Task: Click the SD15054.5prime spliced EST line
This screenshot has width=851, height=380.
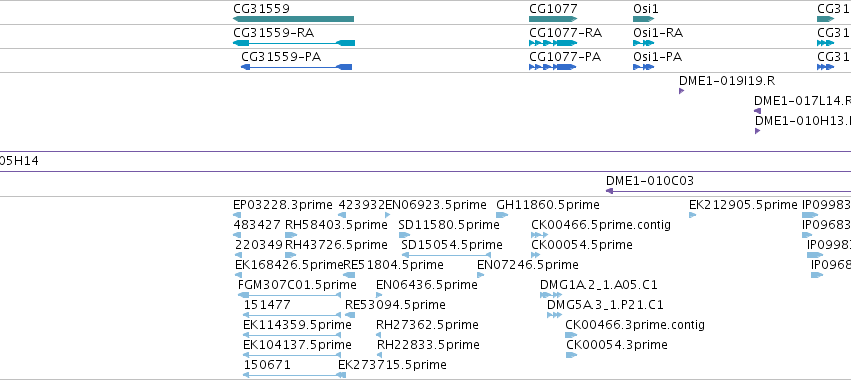Action: [446, 255]
